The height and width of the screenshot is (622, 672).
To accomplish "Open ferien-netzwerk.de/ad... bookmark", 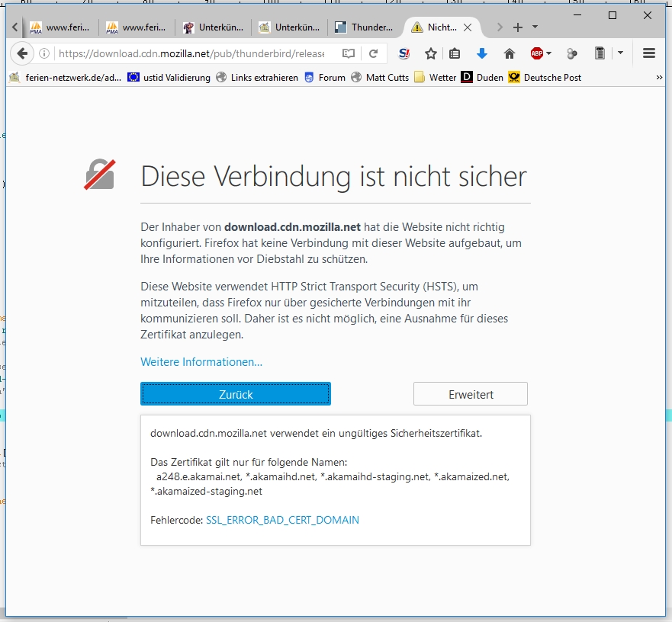I will (x=66, y=78).
